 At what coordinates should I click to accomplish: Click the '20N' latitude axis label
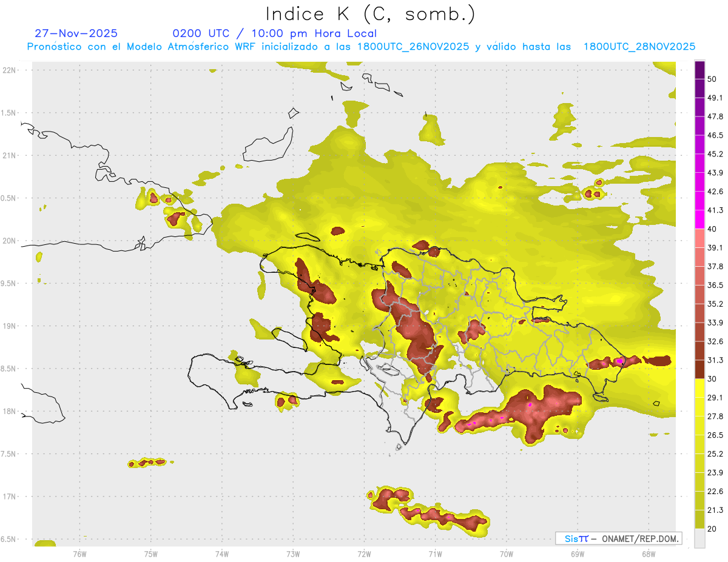[x=9, y=241]
